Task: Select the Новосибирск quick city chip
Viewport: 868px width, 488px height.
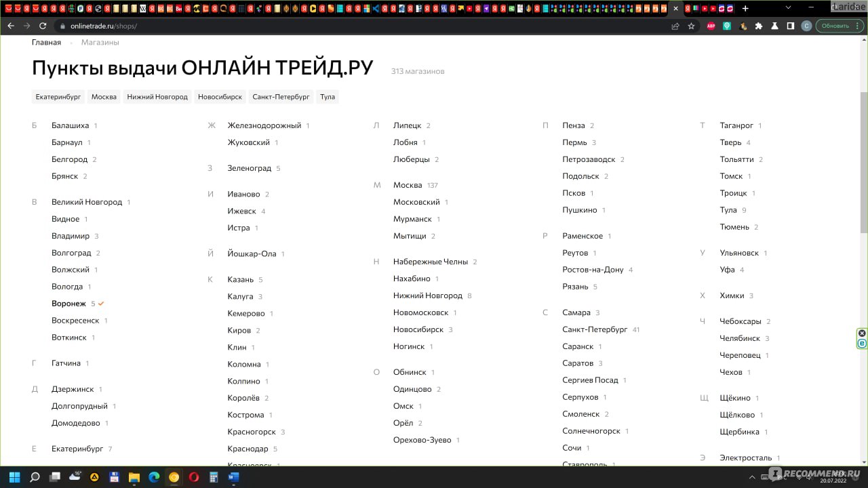Action: tap(220, 97)
